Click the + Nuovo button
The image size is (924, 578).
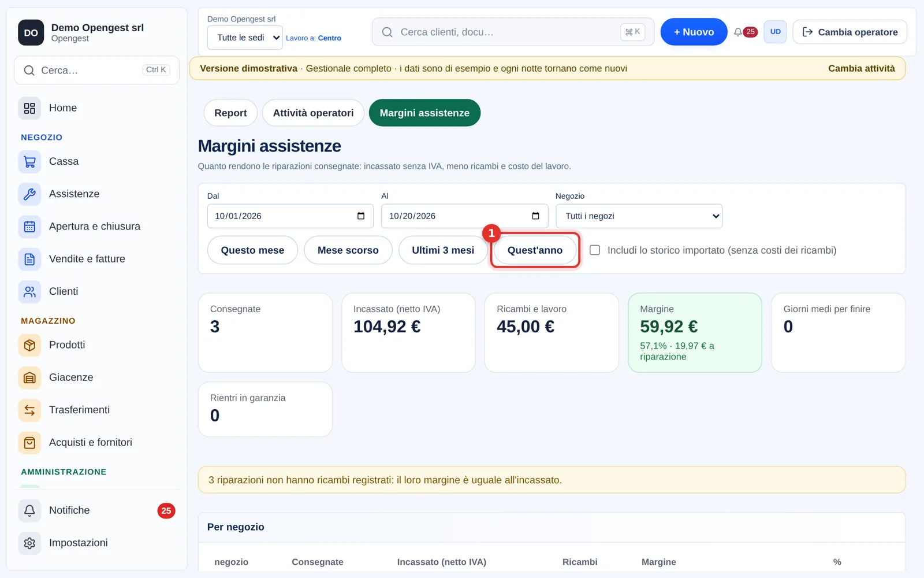(694, 32)
